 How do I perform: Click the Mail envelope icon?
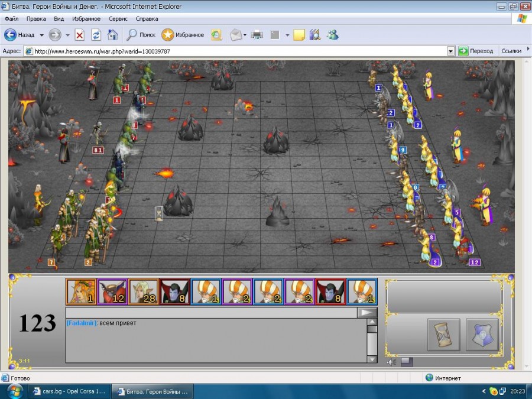click(x=236, y=35)
